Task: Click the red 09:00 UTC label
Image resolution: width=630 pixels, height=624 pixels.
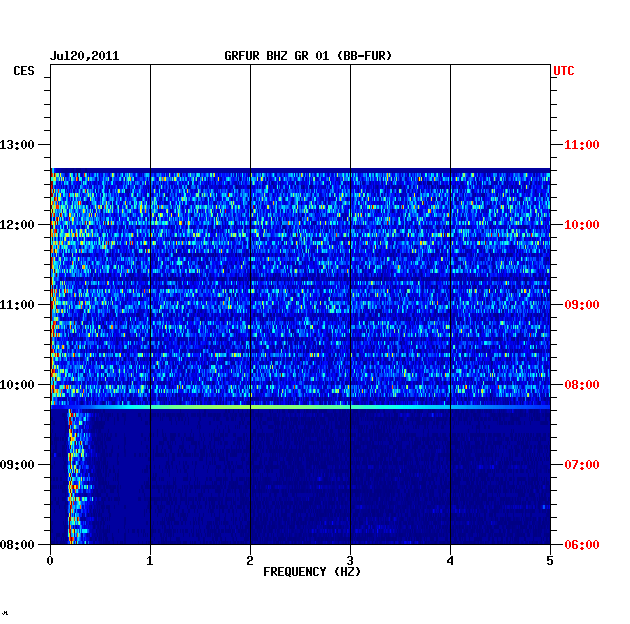Action: point(581,305)
